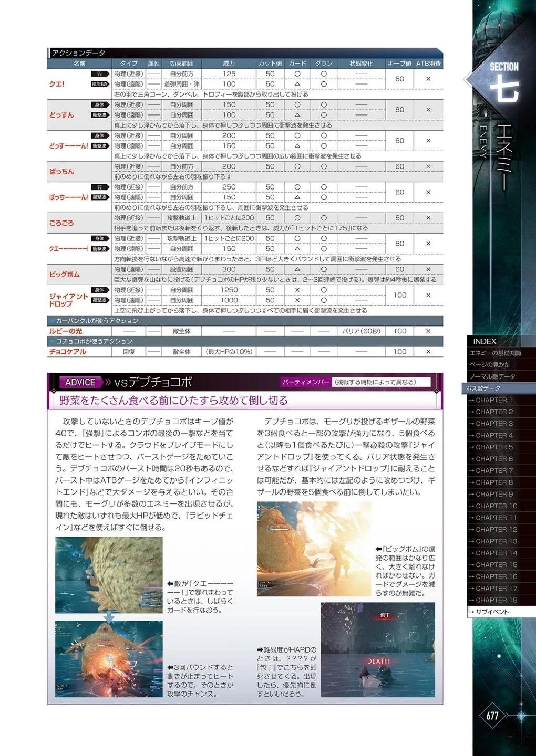Click the 衝撃波 tag in ジャイアントドロップ row
This screenshot has height=756, width=536.
100,300
